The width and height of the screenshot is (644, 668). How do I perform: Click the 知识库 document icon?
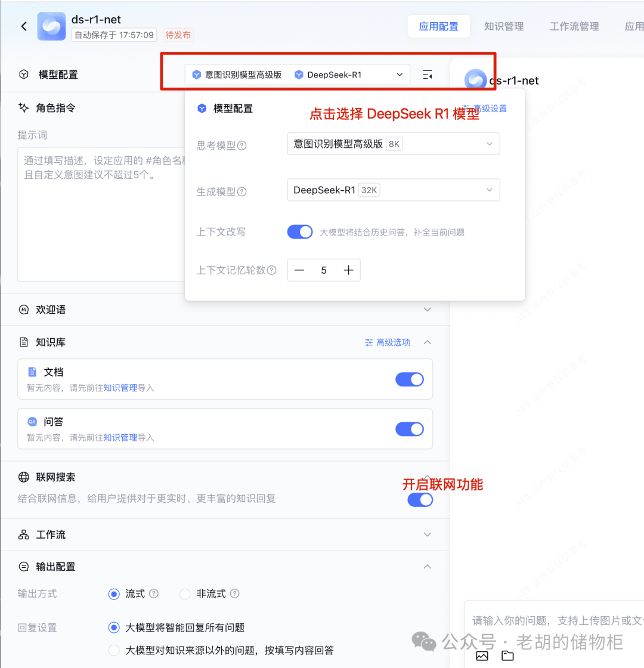(x=24, y=342)
